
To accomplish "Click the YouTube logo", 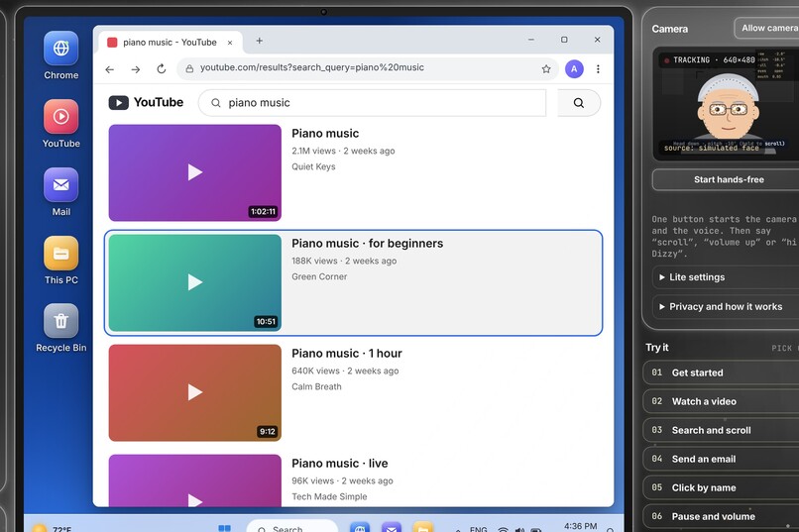I will click(x=146, y=102).
